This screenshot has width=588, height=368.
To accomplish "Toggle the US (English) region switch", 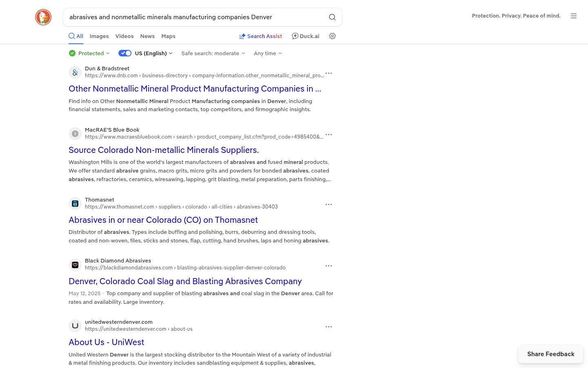I will click(x=125, y=53).
